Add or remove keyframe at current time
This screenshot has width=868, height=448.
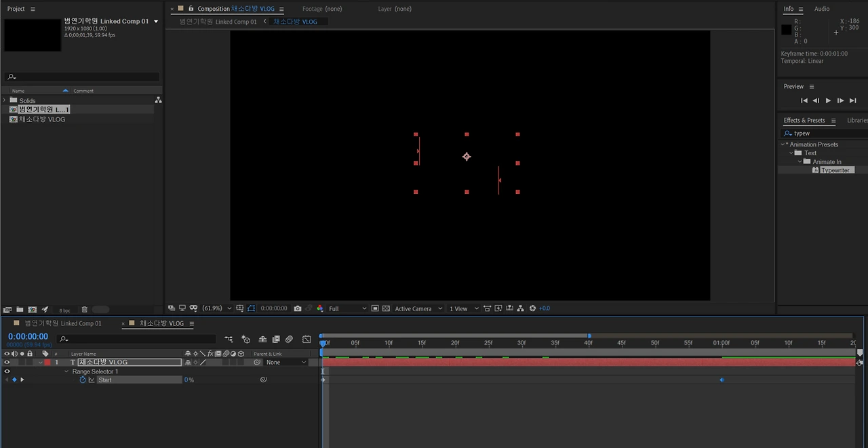click(14, 380)
